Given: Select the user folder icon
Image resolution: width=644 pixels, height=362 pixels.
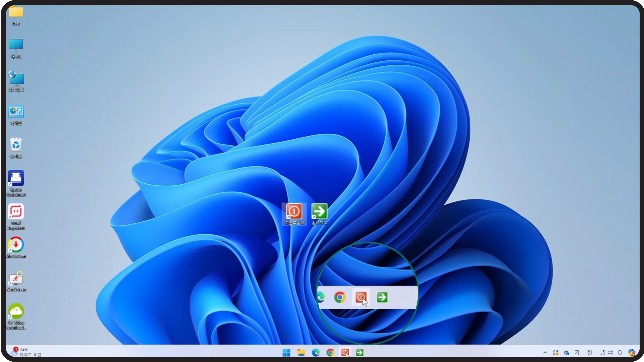Looking at the screenshot, I should pos(16,13).
